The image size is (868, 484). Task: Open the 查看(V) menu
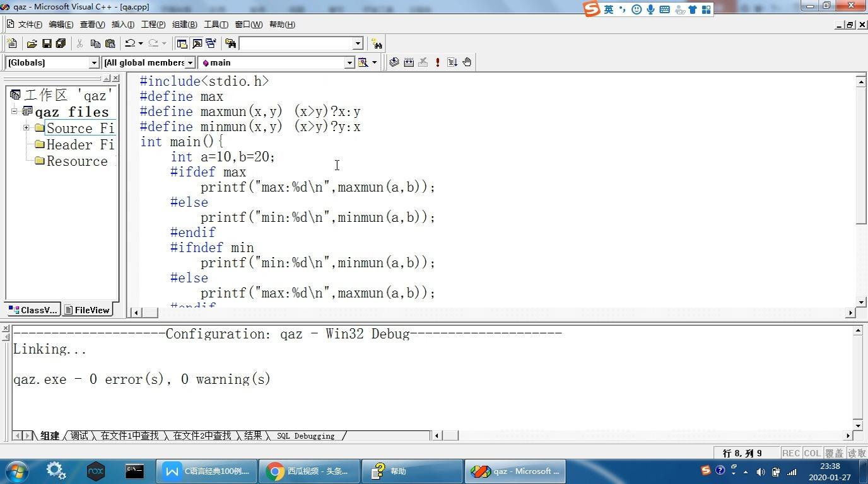[92, 25]
